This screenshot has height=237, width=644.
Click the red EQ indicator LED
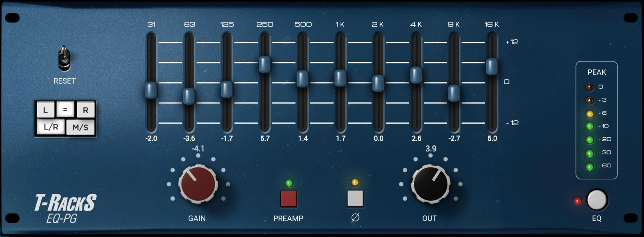click(578, 201)
